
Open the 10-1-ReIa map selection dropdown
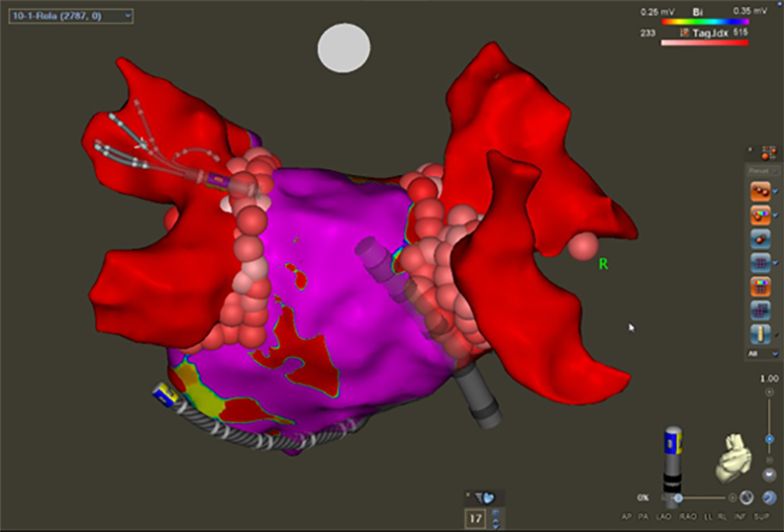coord(70,16)
